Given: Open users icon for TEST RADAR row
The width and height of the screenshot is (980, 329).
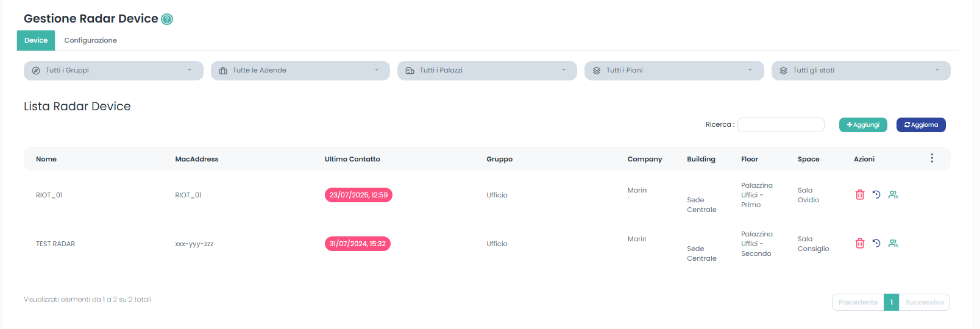Looking at the screenshot, I should tap(893, 244).
